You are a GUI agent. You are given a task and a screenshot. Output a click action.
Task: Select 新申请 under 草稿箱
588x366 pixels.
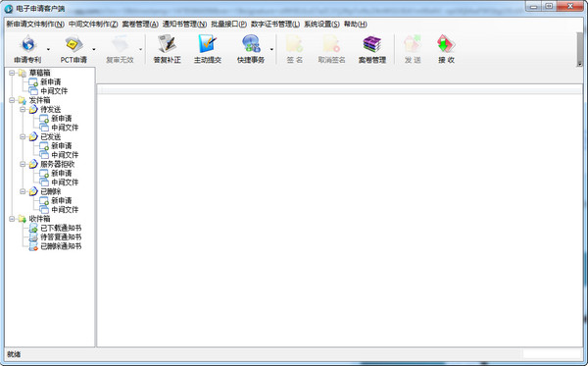[51, 81]
